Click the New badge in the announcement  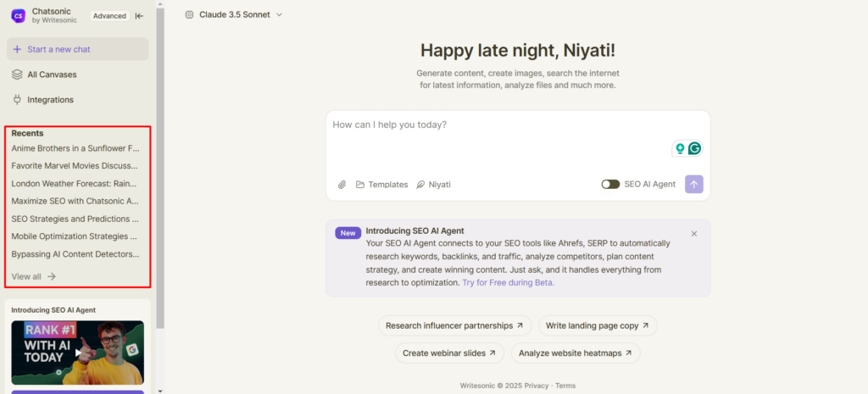click(348, 233)
